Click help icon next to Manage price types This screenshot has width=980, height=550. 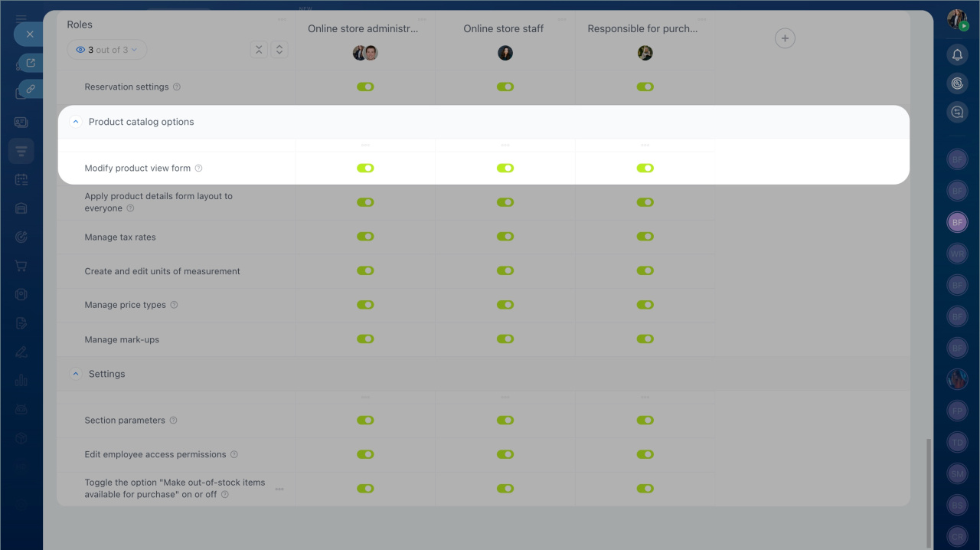(174, 305)
